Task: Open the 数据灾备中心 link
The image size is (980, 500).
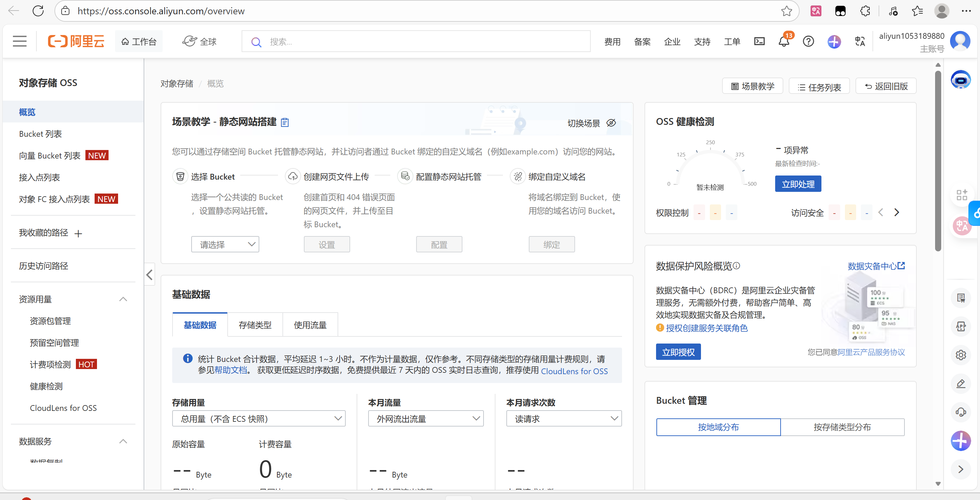Action: 876,266
